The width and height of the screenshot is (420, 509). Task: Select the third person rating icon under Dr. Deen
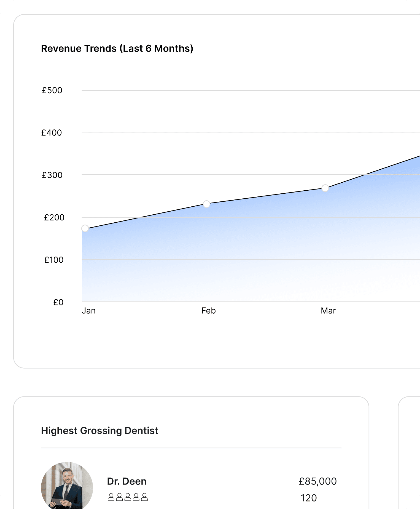(x=128, y=497)
